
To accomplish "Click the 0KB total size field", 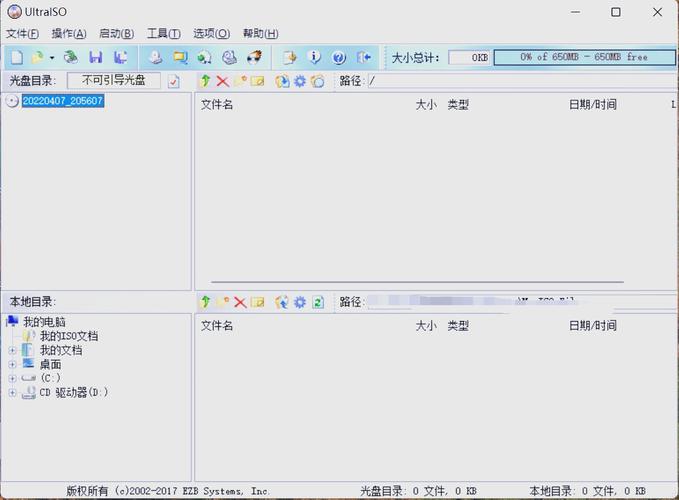I will tap(469, 57).
